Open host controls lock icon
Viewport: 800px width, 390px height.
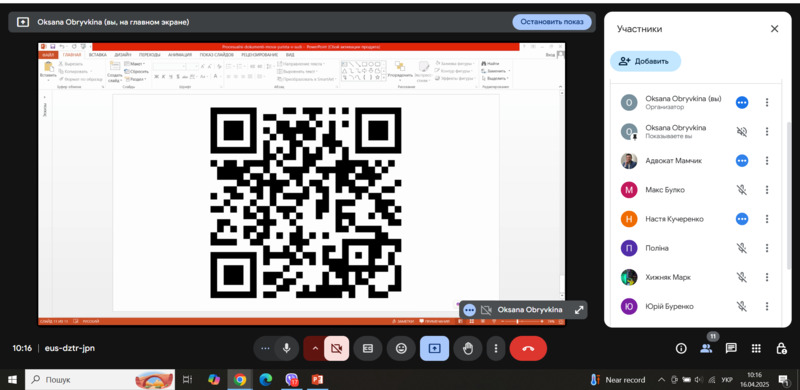tap(781, 349)
